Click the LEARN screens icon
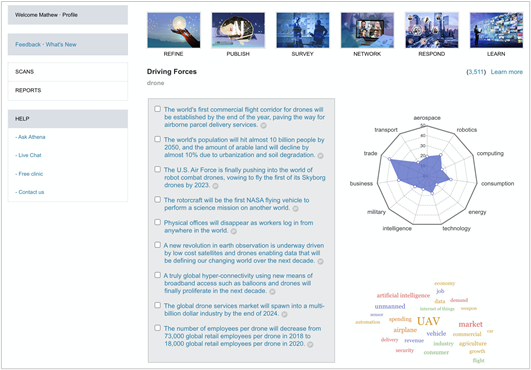This screenshot has width=531, height=370. point(496,30)
